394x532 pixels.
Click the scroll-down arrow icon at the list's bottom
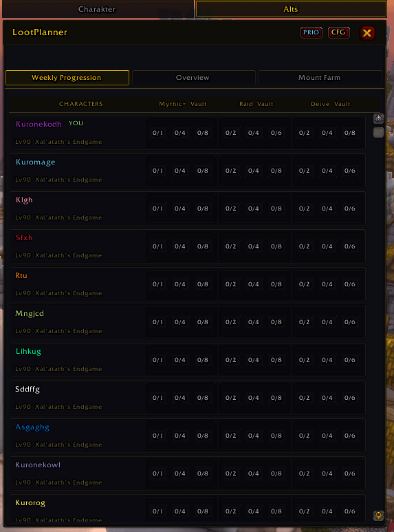pos(378,515)
